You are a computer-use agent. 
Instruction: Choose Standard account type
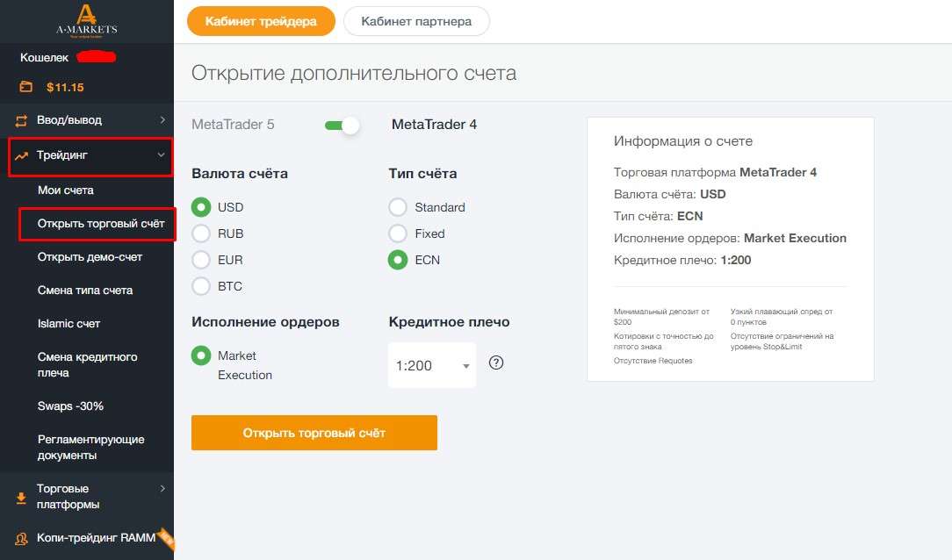398,207
